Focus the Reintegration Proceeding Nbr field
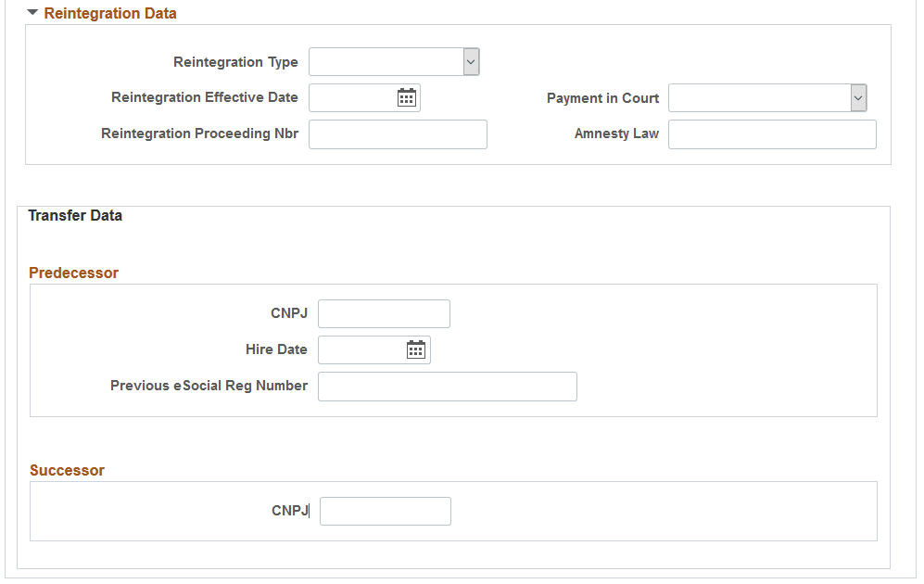Screen dimensions: 924x584 398,134
